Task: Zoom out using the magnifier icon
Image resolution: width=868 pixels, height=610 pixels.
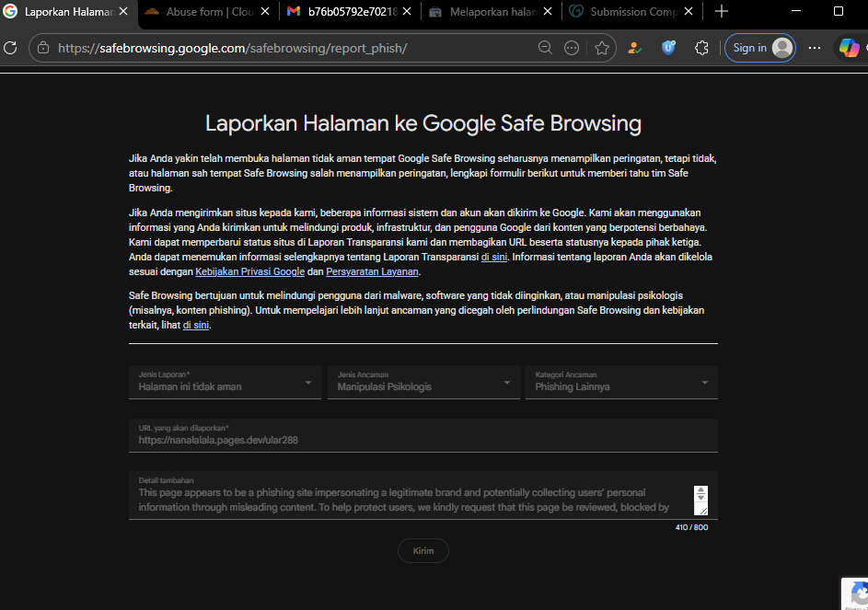Action: [545, 48]
